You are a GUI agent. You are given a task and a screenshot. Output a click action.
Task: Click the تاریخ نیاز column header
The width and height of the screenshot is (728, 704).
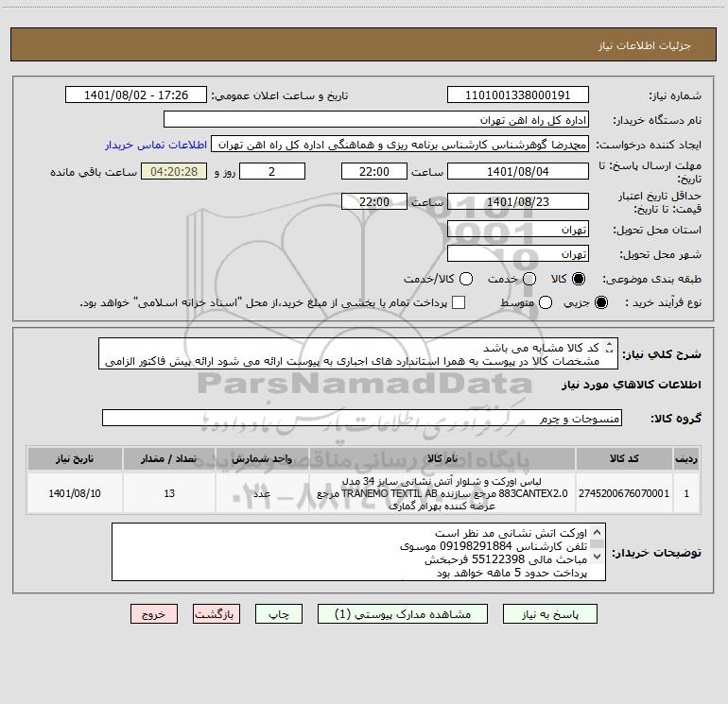click(x=75, y=458)
